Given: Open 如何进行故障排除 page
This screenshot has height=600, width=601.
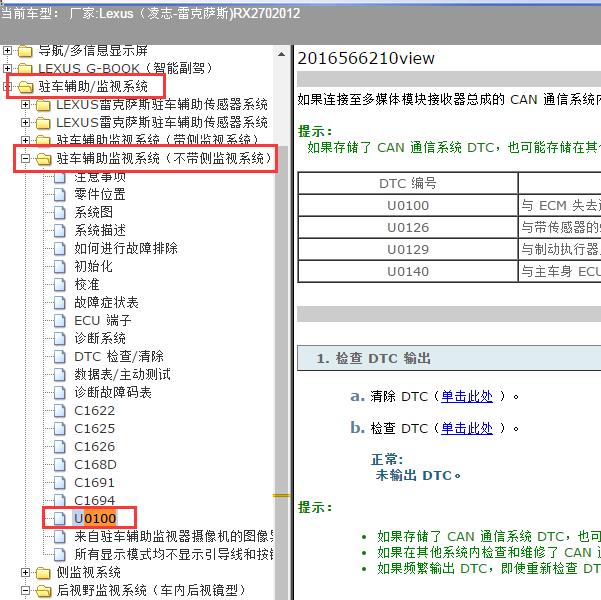Looking at the screenshot, I should coord(126,248).
